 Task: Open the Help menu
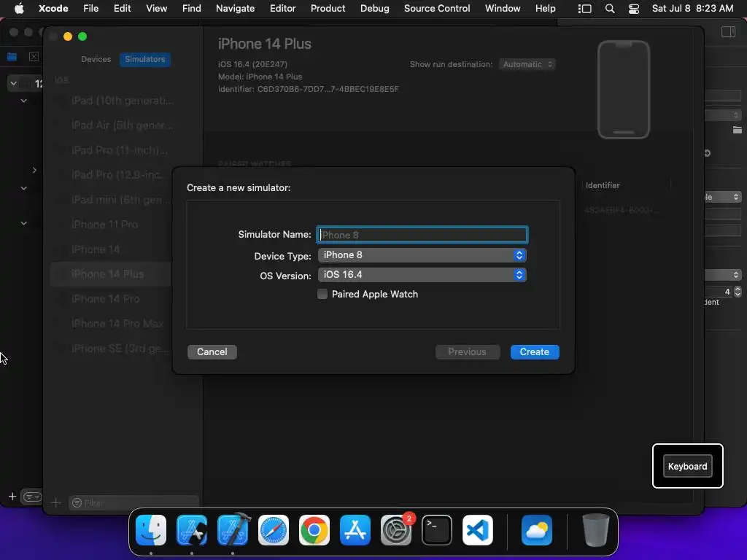545,9
